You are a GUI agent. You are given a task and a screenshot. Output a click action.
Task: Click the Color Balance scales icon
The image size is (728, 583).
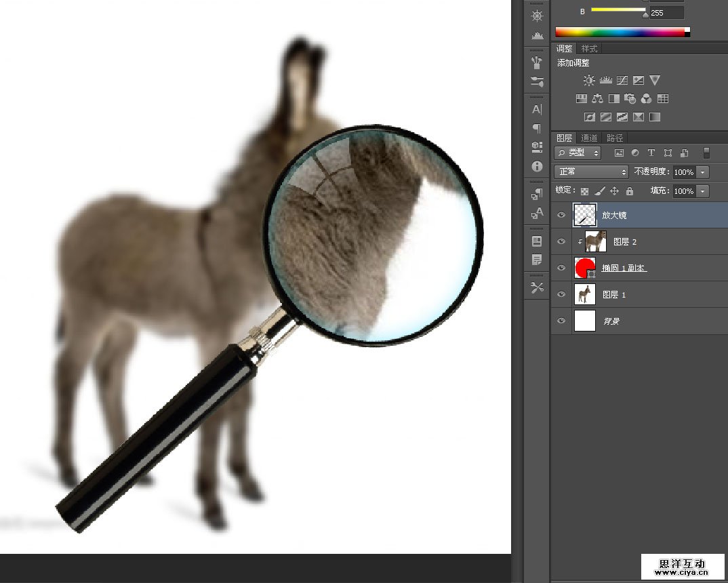pyautogui.click(x=597, y=99)
